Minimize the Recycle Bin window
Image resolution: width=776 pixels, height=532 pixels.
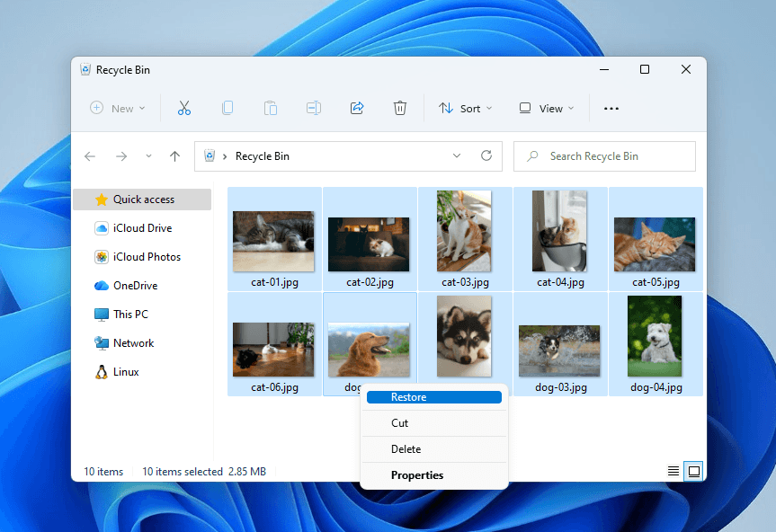point(603,70)
